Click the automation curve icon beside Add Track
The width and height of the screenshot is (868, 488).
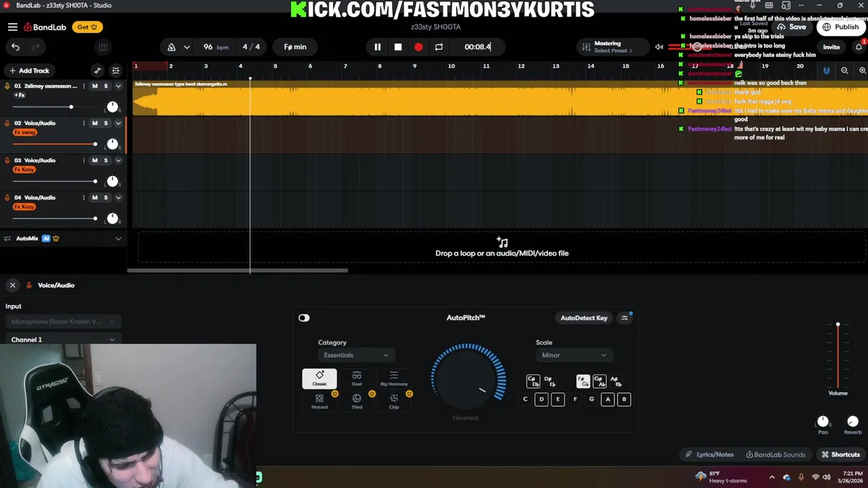coord(98,70)
